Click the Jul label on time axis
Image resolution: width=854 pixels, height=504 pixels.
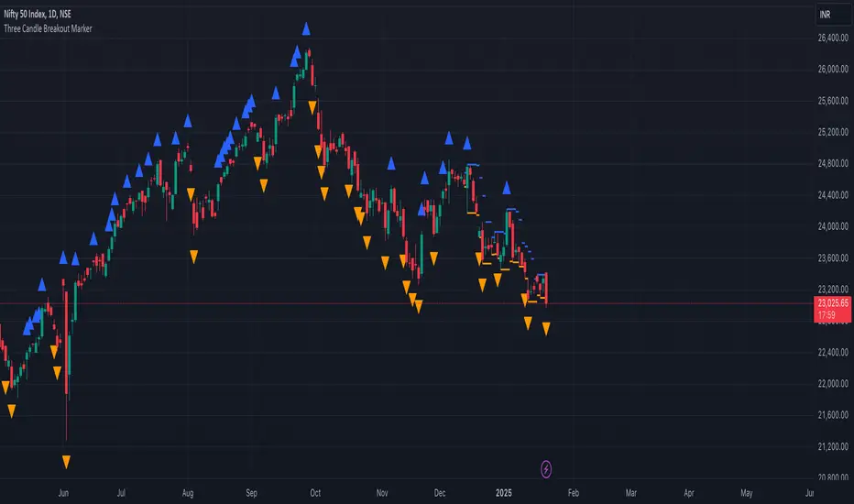tap(121, 493)
